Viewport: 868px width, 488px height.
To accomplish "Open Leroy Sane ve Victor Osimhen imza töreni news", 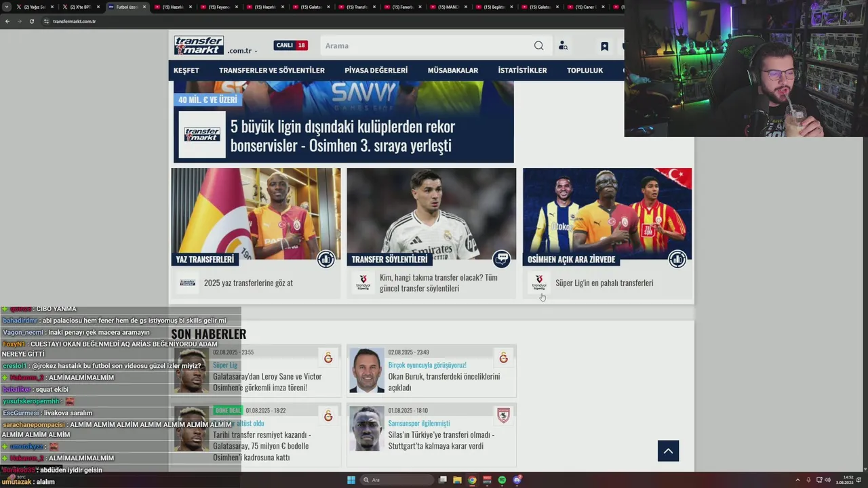I will (267, 382).
